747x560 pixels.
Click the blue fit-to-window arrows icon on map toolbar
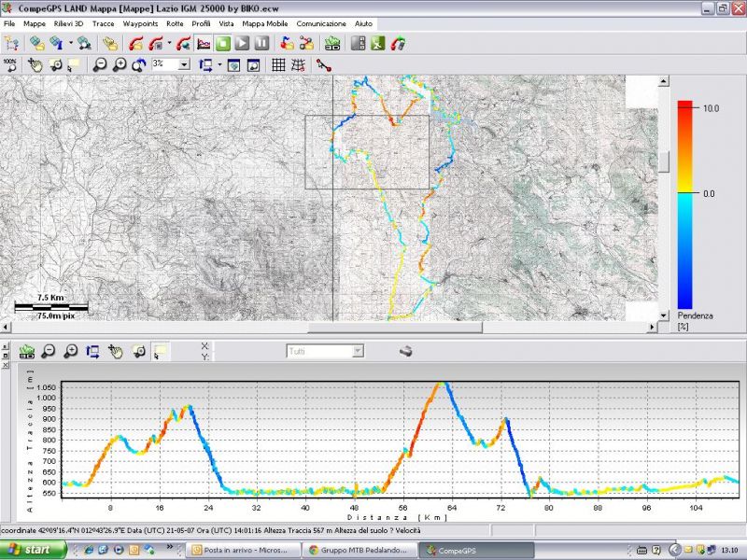(205, 64)
